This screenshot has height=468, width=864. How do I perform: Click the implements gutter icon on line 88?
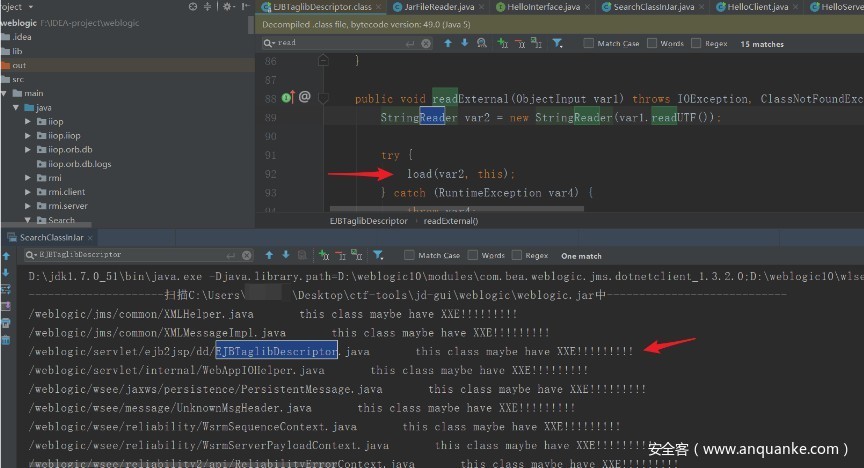(x=287, y=98)
